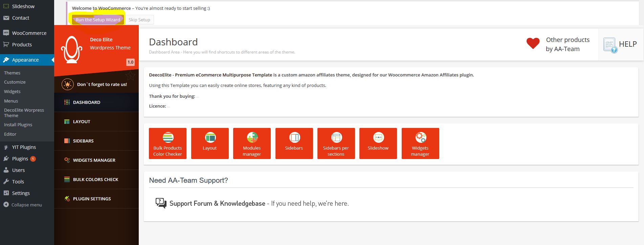Image resolution: width=644 pixels, height=245 pixels.
Task: Click the Layout icon in the theme menu
Action: [x=67, y=121]
